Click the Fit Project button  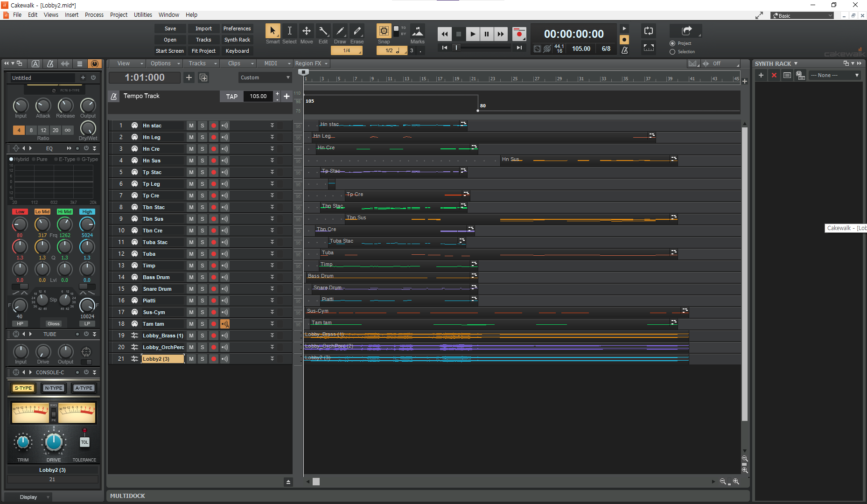pyautogui.click(x=203, y=51)
